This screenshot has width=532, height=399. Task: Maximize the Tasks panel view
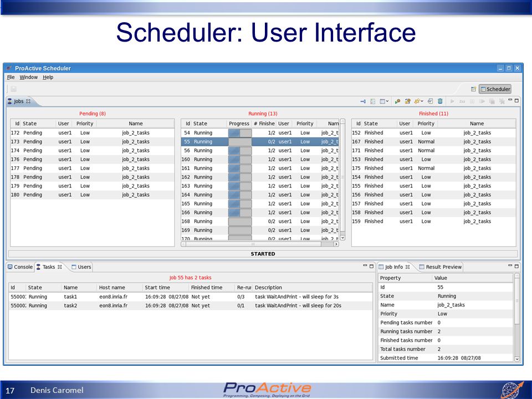click(x=371, y=266)
